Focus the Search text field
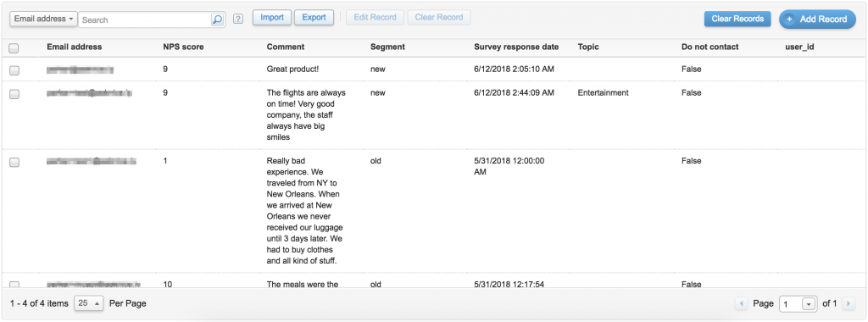 (144, 19)
